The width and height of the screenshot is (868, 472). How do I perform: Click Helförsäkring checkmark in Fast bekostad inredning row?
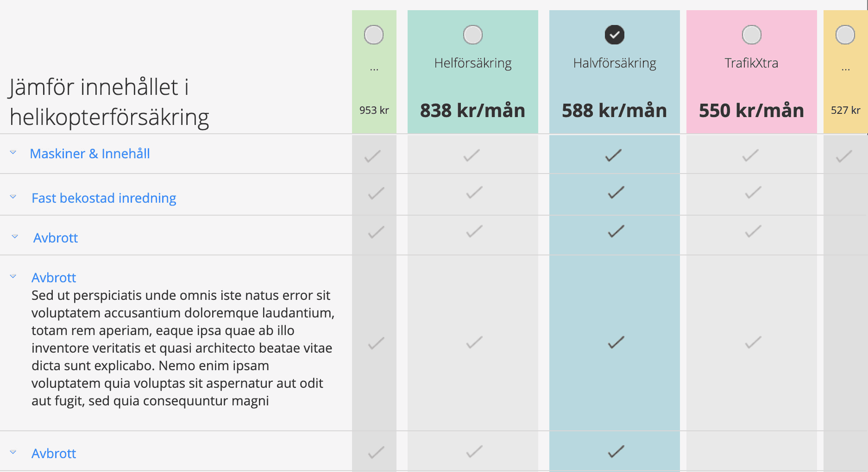[x=474, y=193]
